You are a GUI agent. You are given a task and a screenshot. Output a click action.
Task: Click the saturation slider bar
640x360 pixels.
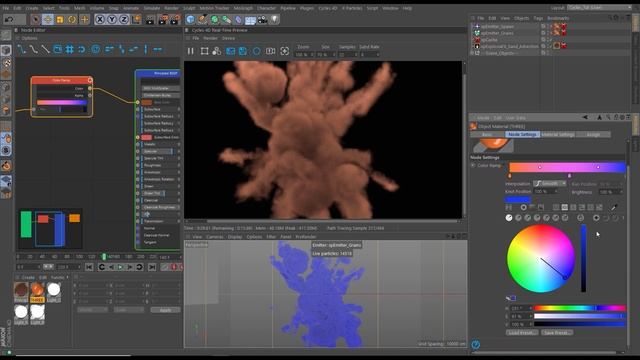pos(580,316)
